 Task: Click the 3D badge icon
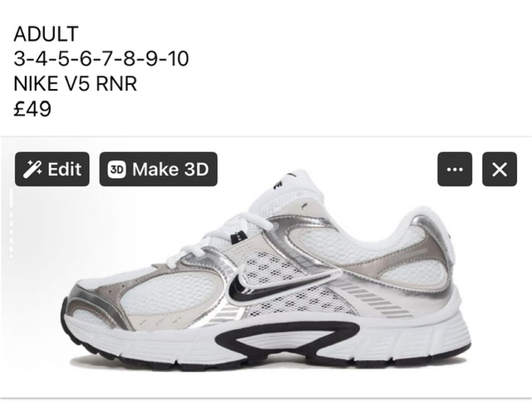point(116,169)
